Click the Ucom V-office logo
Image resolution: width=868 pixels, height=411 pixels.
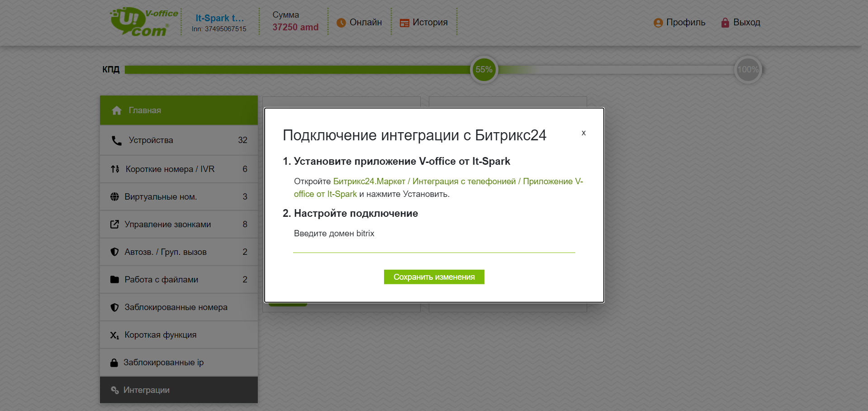click(x=144, y=22)
